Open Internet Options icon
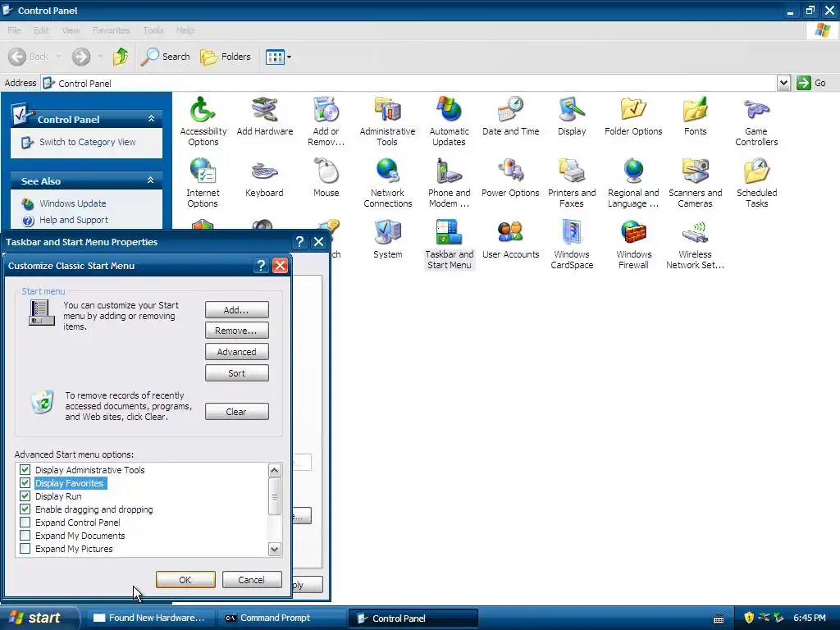The height and width of the screenshot is (630, 840). 203,183
